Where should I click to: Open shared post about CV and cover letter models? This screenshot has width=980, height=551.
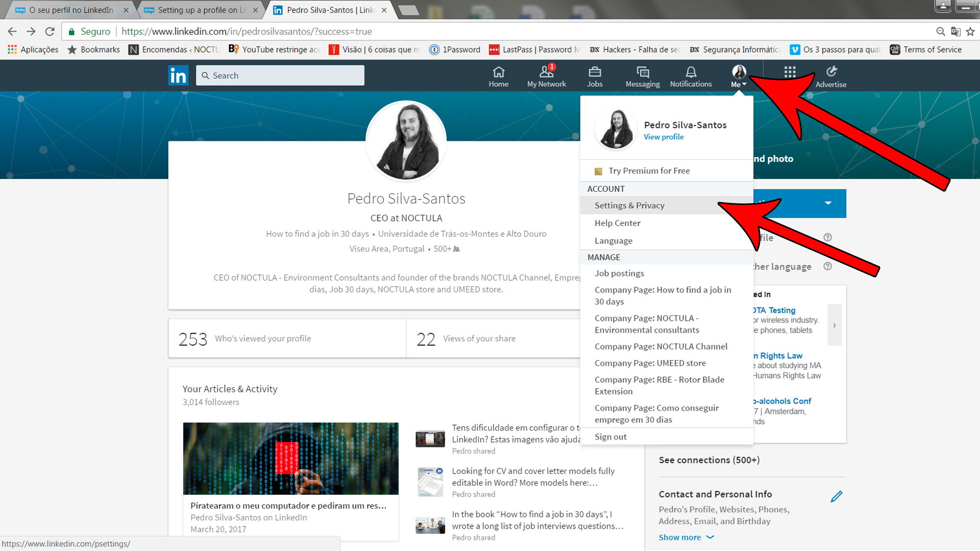[533, 477]
